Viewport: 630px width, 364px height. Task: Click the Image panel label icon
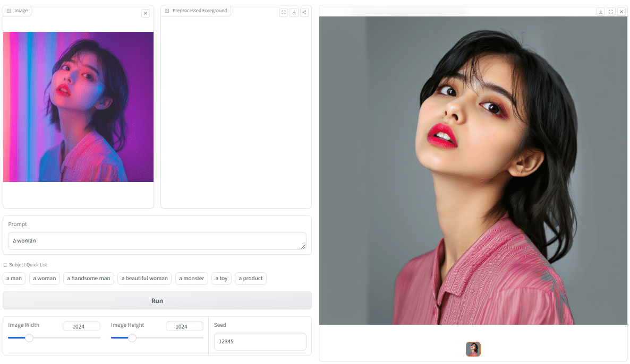point(9,11)
